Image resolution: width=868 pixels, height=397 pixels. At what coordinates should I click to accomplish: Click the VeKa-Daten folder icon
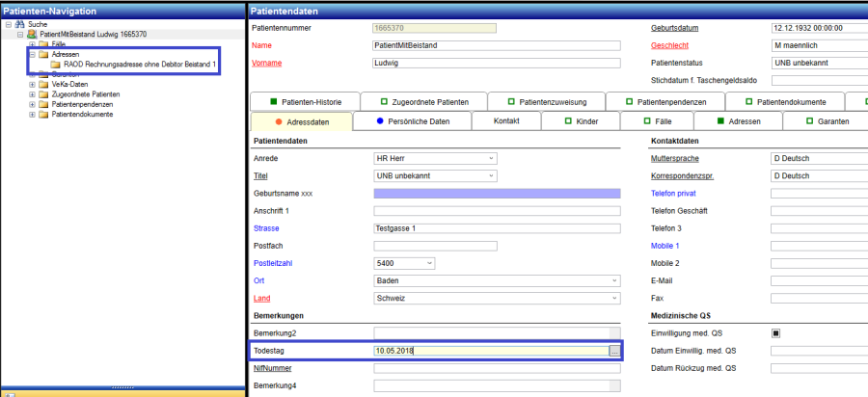[43, 84]
